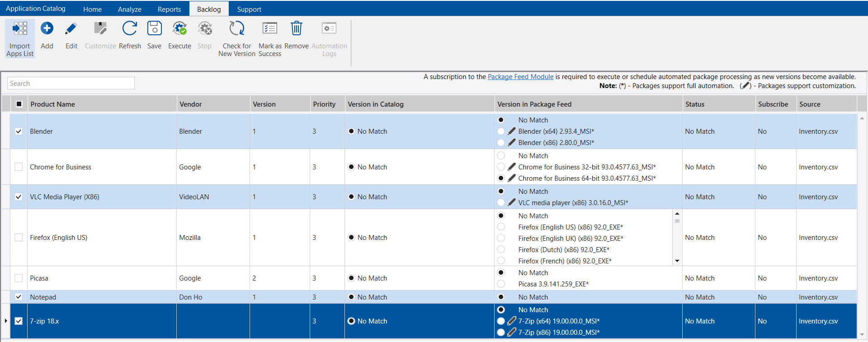Click Check for New Version icon
868x342 pixels.
[236, 28]
